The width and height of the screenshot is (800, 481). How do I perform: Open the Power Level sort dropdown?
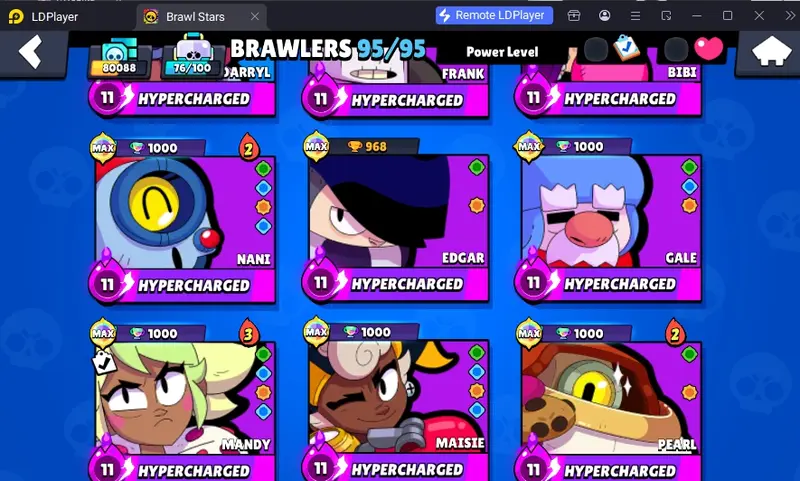[502, 52]
